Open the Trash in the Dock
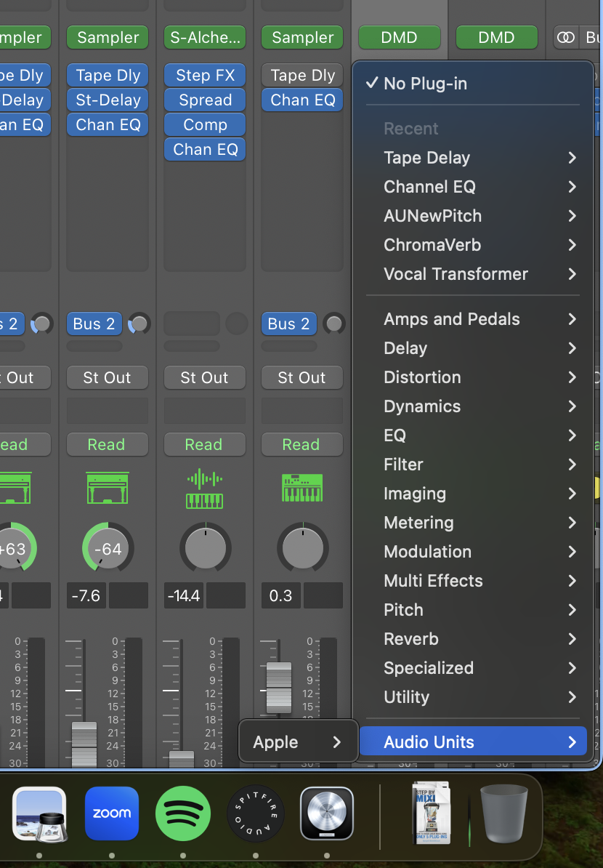The height and width of the screenshot is (868, 603). [503, 813]
